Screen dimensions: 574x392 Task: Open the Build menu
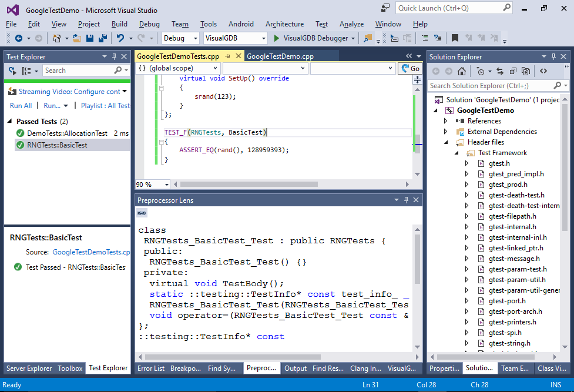point(119,24)
